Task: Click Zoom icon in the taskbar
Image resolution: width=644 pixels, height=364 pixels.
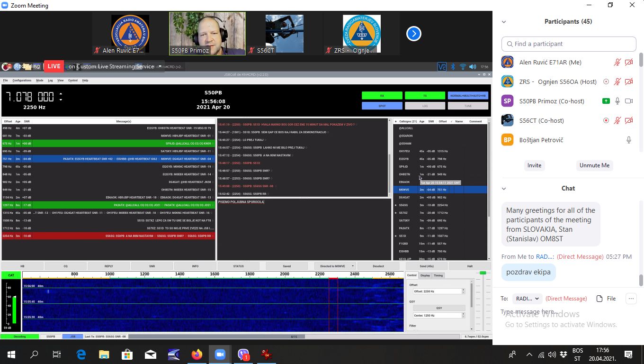Action: point(220,354)
